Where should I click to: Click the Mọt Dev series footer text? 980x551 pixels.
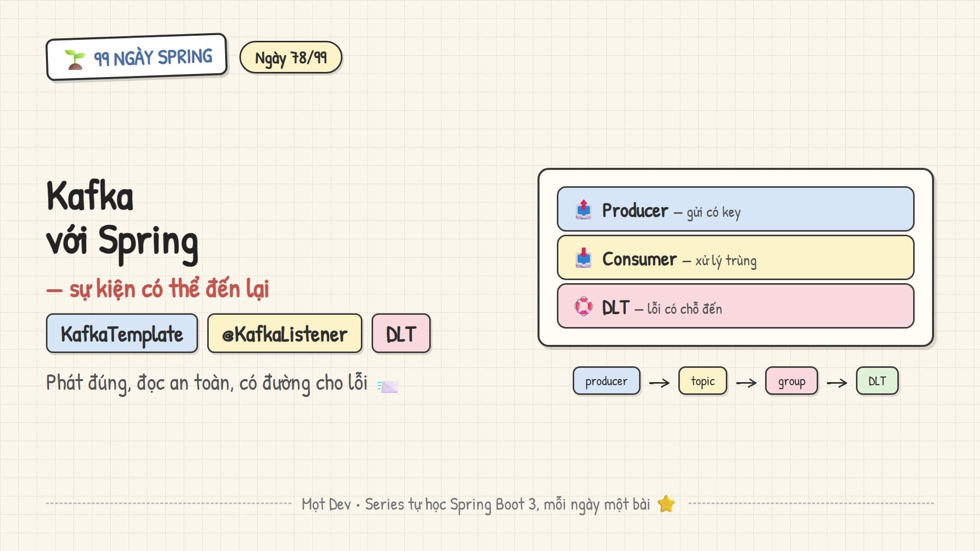click(x=476, y=505)
